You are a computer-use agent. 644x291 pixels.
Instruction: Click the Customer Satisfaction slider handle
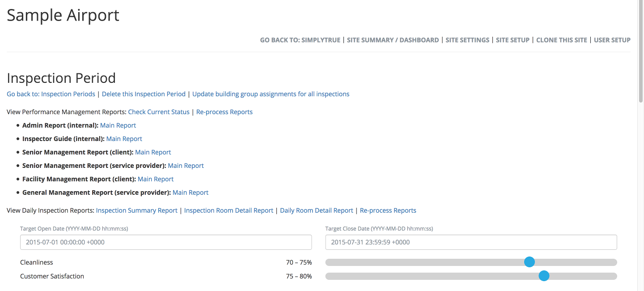pyautogui.click(x=544, y=276)
